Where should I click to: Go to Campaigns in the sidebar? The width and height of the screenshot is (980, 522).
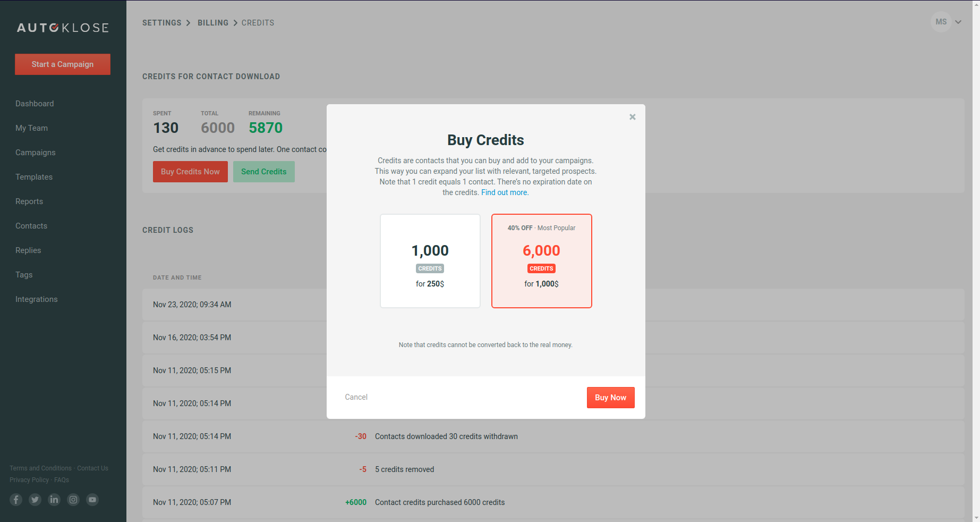[35, 153]
